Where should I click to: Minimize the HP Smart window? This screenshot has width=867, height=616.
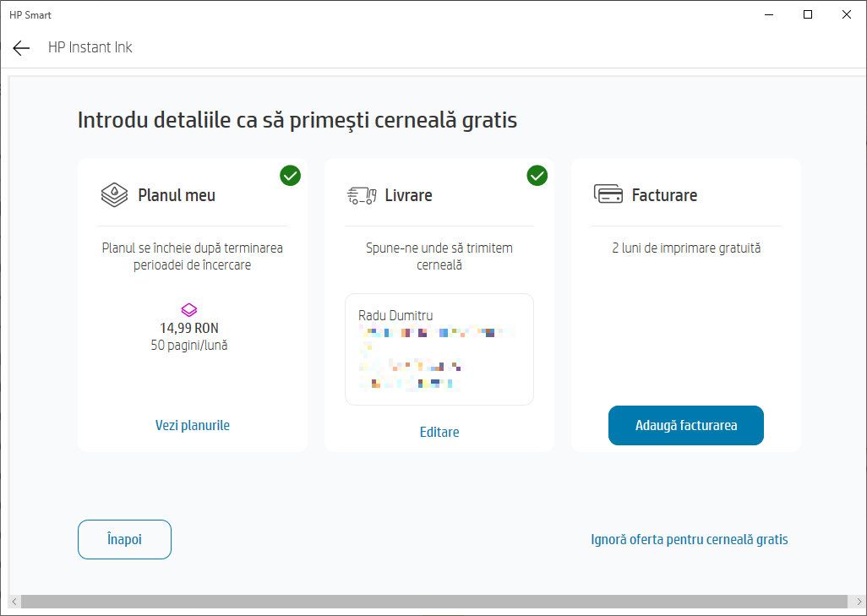(x=769, y=15)
